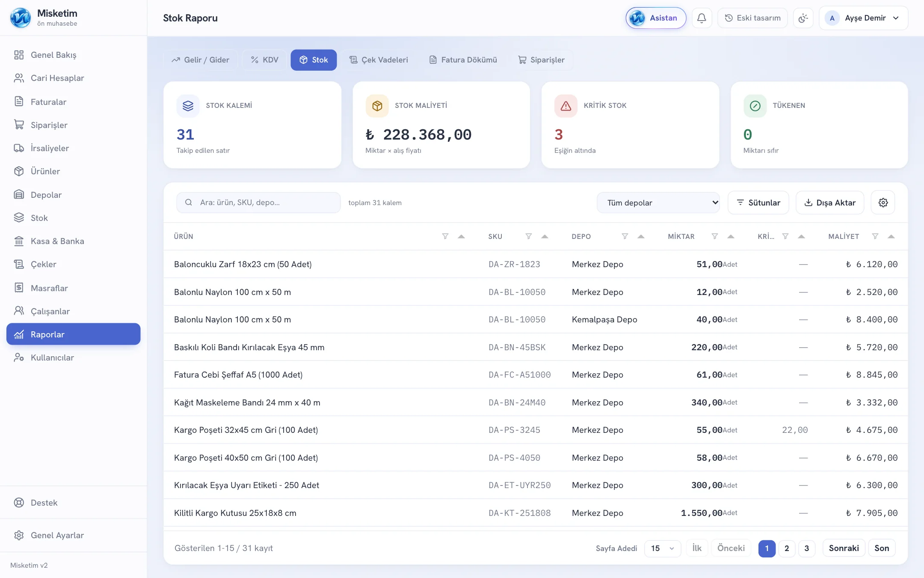Viewport: 924px width, 578px height.
Task: Switch to KDV tab
Action: point(264,60)
